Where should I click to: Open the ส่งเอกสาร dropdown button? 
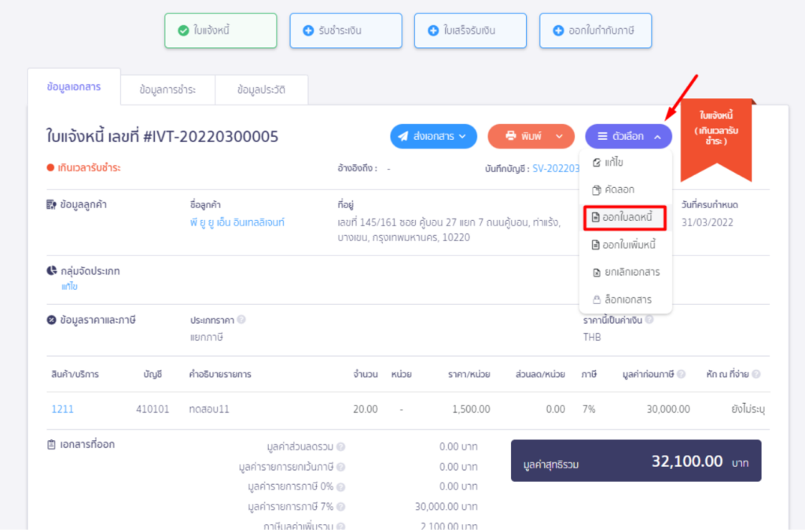pos(433,137)
